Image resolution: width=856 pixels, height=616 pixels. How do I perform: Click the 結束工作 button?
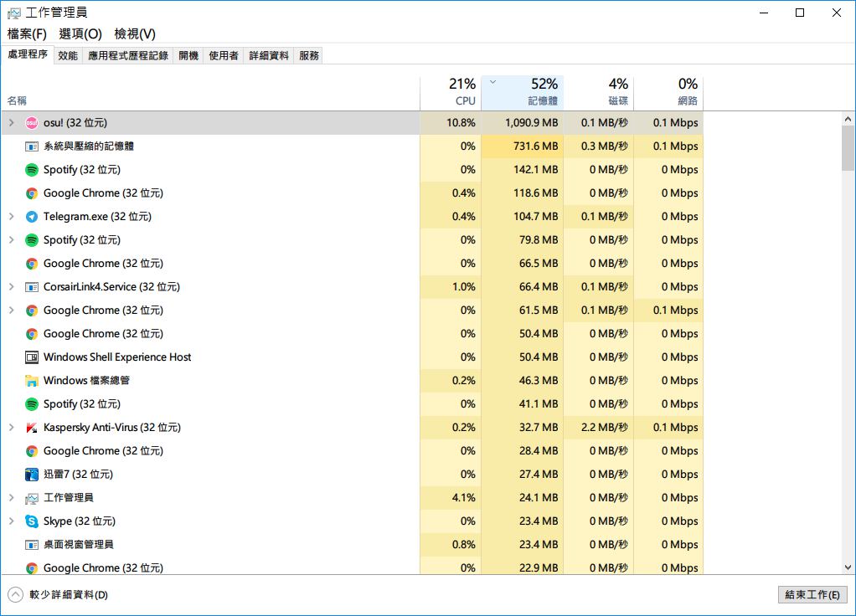812,595
